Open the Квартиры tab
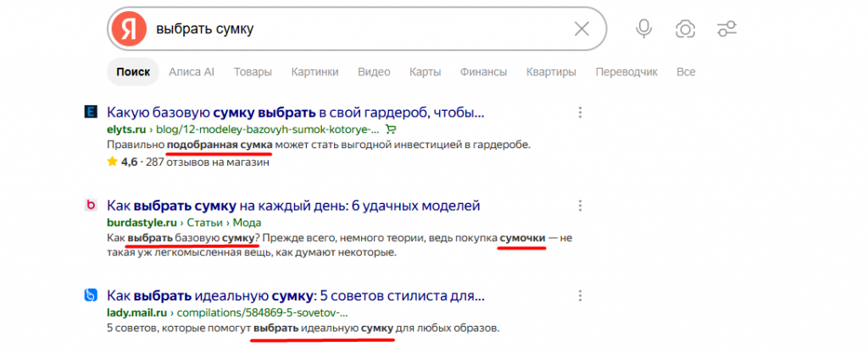The image size is (868, 353). click(x=551, y=72)
